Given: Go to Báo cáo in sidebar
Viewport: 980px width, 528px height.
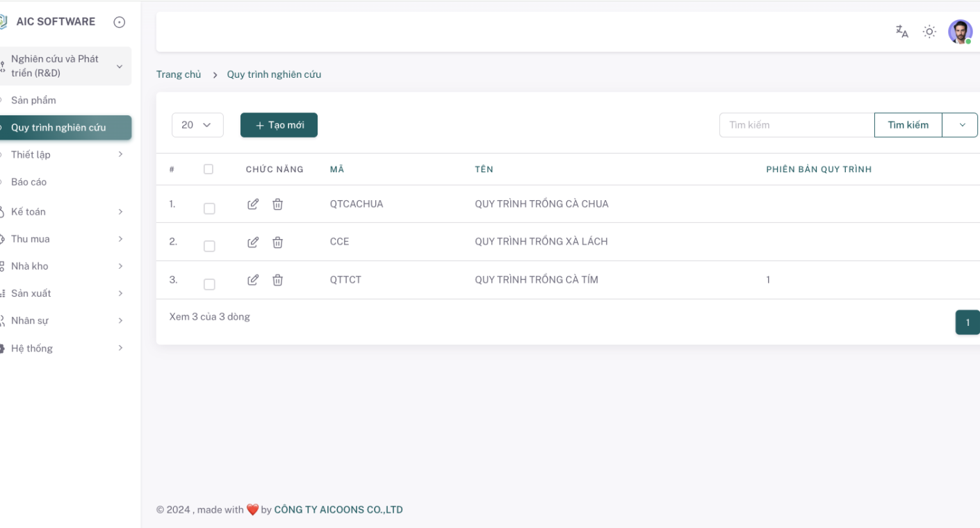Looking at the screenshot, I should [x=29, y=182].
